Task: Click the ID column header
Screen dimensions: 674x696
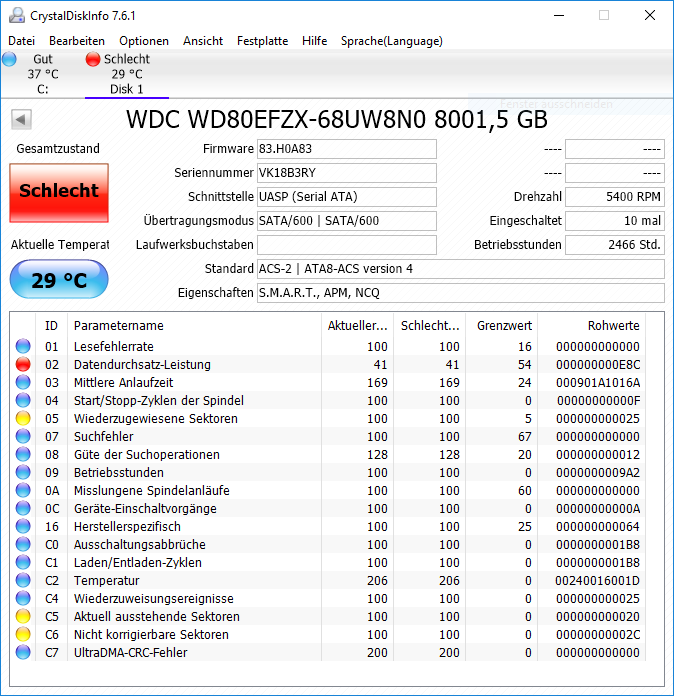Action: point(52,325)
